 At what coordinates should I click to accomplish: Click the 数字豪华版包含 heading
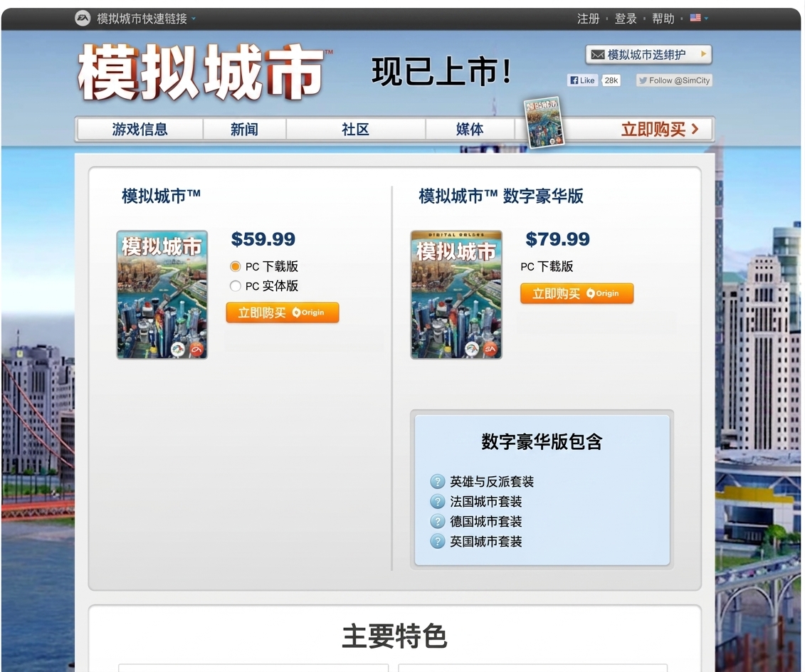(542, 441)
